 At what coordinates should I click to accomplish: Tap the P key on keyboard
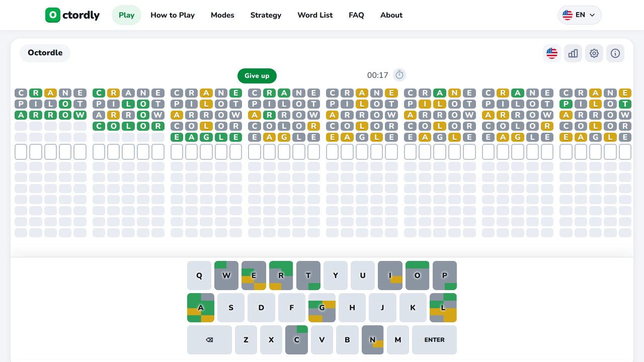pos(445,276)
